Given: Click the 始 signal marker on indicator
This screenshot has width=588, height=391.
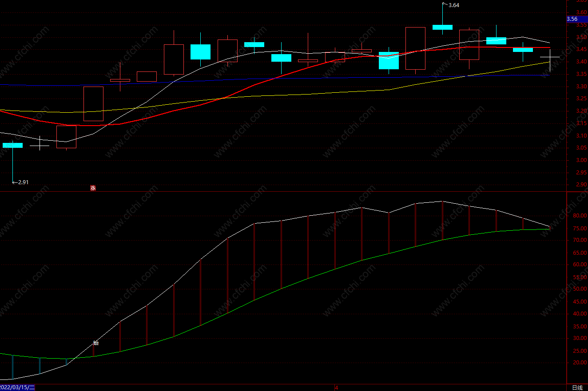Looking at the screenshot, I should [95, 343].
